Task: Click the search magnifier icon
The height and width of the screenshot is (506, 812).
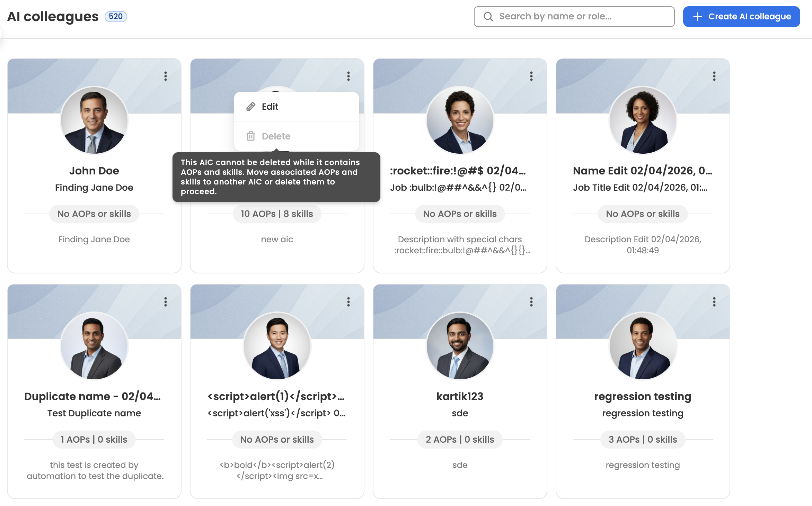Action: click(488, 17)
